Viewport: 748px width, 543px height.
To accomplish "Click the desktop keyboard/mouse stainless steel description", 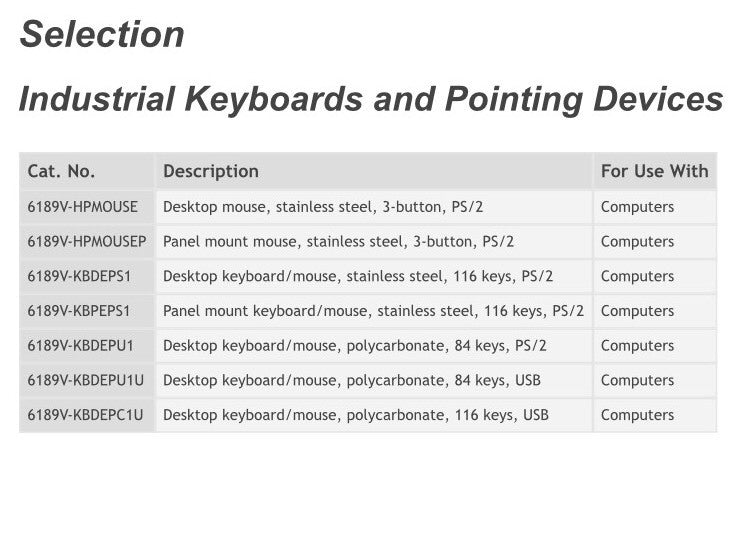I will [358, 276].
